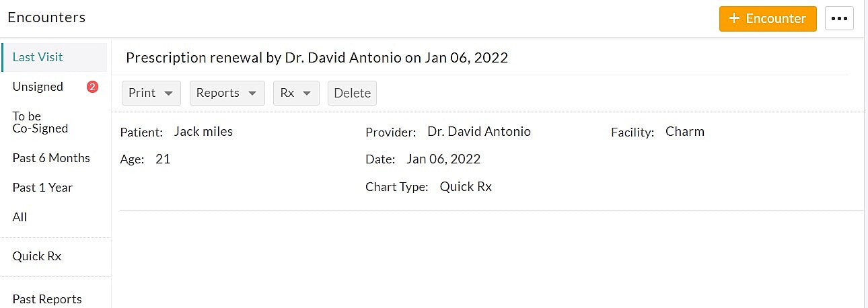
Task: View Past 1 Year encounters
Action: coord(42,188)
